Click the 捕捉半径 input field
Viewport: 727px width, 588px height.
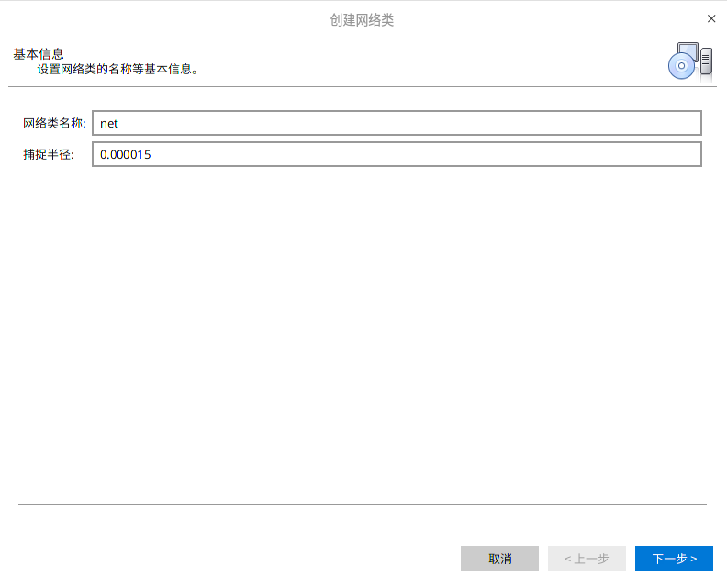(397, 154)
